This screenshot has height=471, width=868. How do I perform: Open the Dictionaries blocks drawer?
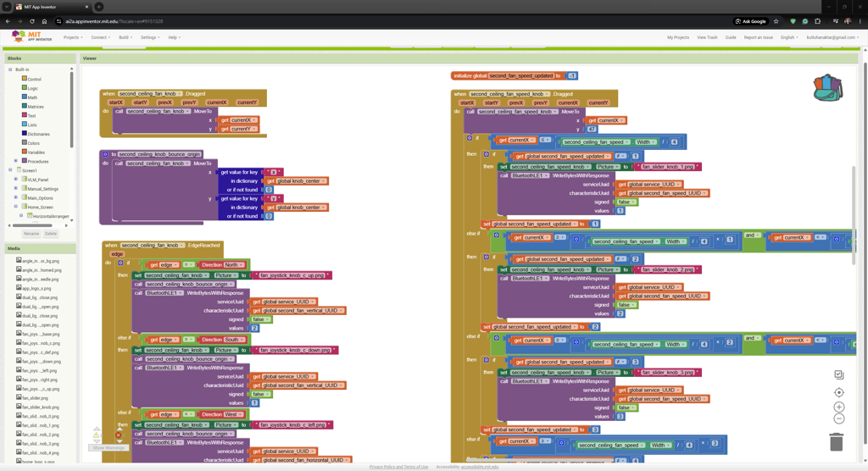tap(36, 134)
